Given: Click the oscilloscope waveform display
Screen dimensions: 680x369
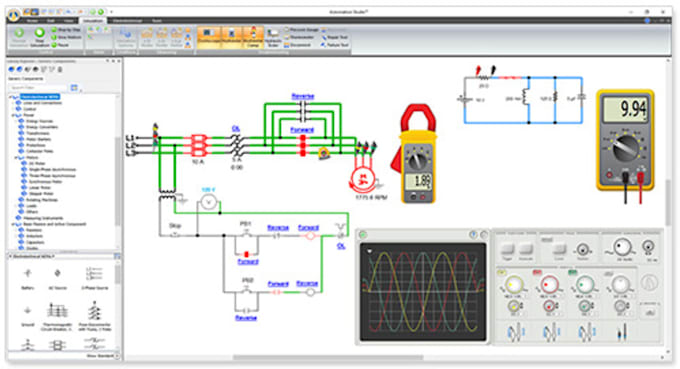Looking at the screenshot, I should click(x=423, y=291).
